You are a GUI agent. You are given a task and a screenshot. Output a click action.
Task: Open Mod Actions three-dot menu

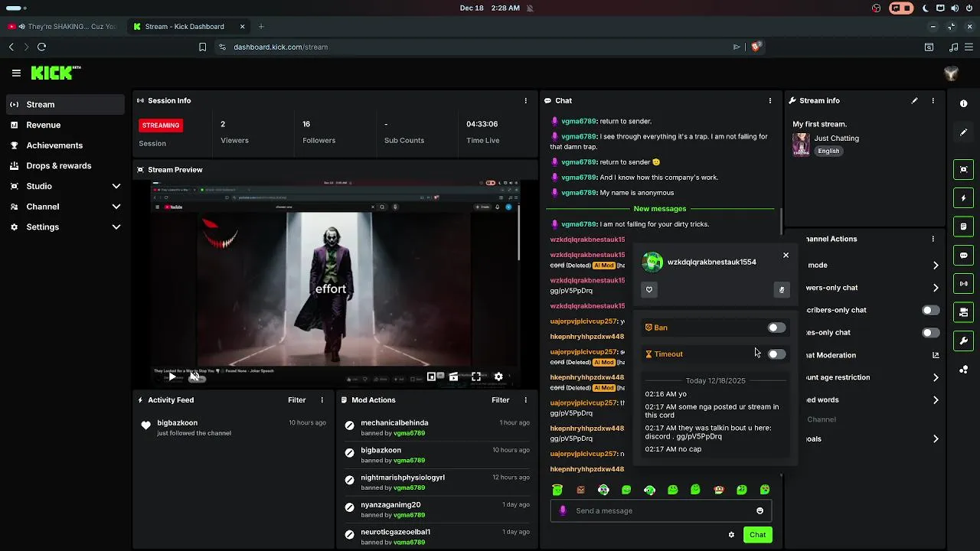tap(525, 399)
